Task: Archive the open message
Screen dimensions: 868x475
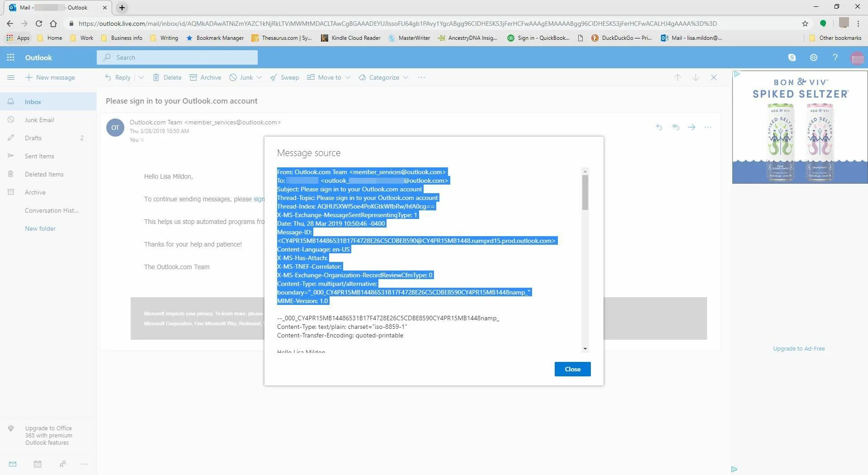Action: pyautogui.click(x=205, y=77)
